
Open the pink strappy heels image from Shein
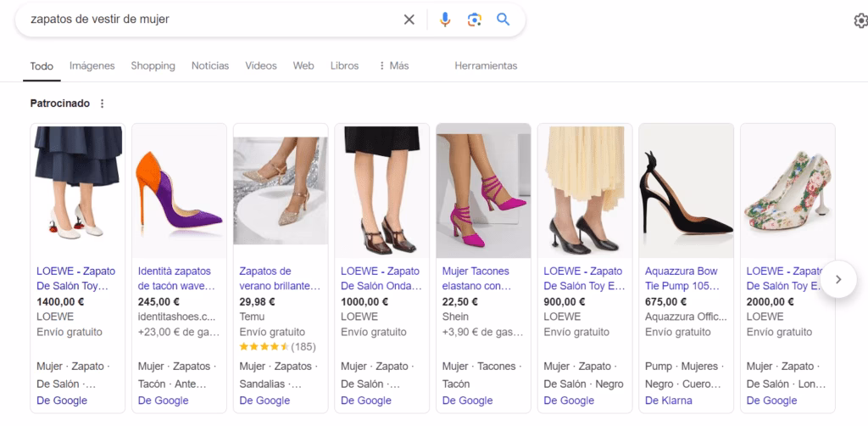click(x=483, y=191)
